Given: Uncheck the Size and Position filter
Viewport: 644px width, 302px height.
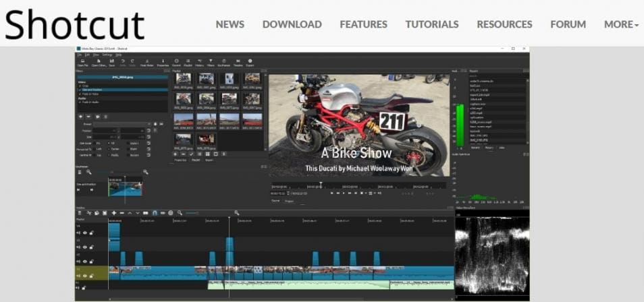Looking at the screenshot, I should [x=79, y=90].
